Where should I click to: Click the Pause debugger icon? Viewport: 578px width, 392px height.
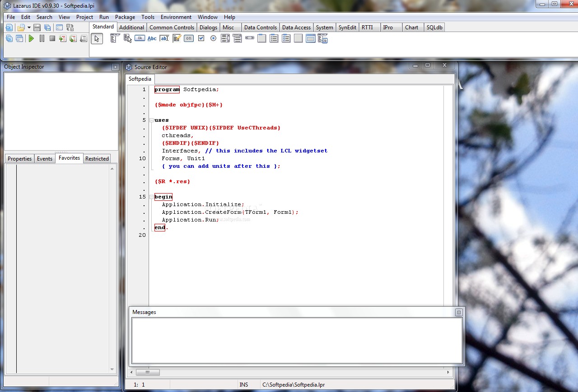42,38
